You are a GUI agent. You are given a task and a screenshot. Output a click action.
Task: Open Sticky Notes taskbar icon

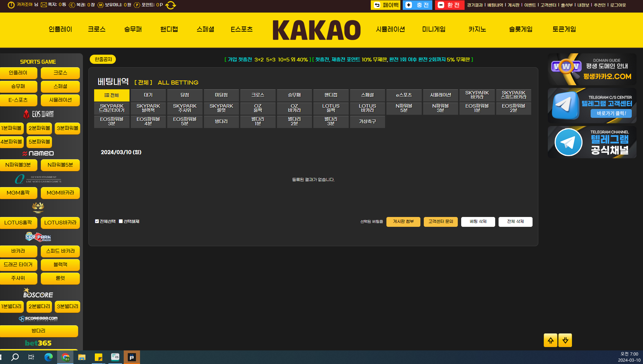[x=99, y=357]
